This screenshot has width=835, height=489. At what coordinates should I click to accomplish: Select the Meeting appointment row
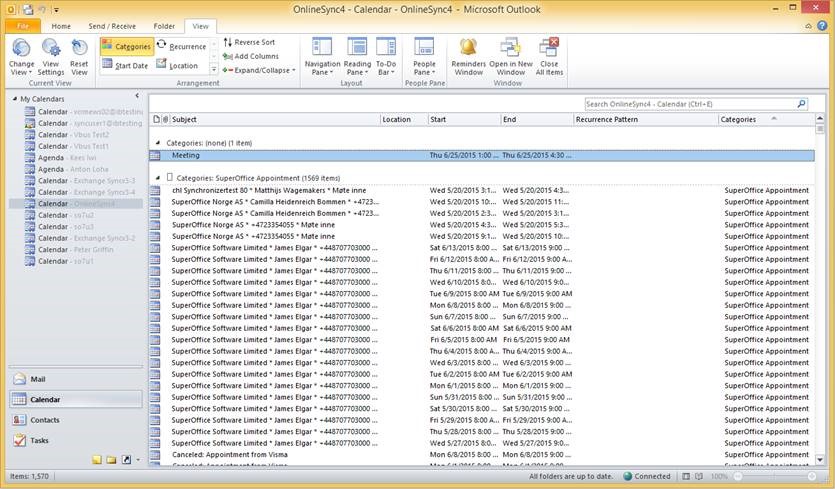pos(481,156)
